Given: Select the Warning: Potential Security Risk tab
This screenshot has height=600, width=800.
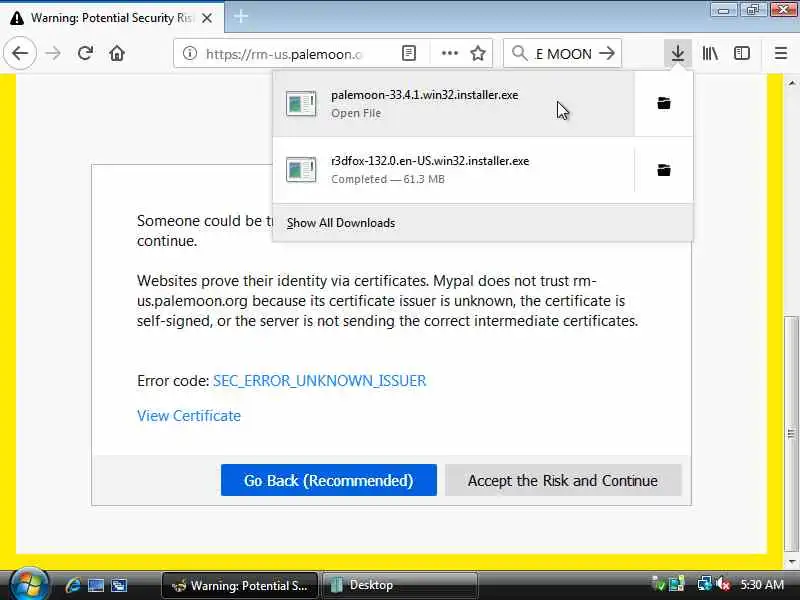Looking at the screenshot, I should click(111, 18).
